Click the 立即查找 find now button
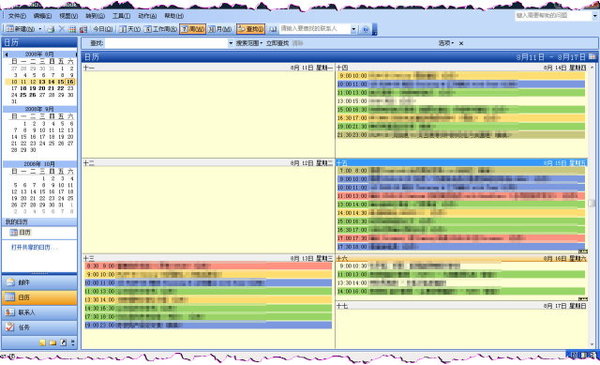Viewport: 600px width, 365px height. coord(277,43)
